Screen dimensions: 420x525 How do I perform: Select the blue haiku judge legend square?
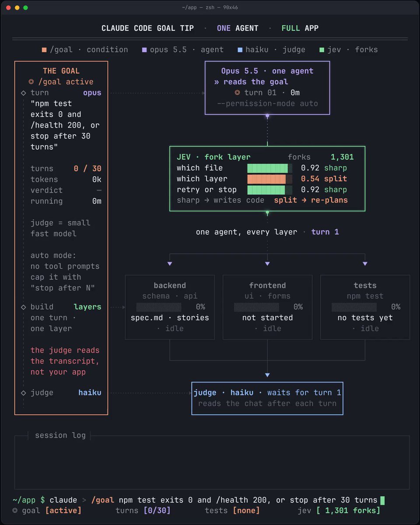[x=240, y=50]
